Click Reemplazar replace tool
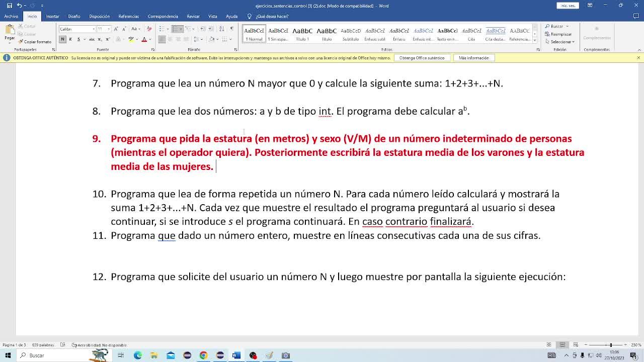Image resolution: width=644 pixels, height=362 pixels. (x=558, y=34)
